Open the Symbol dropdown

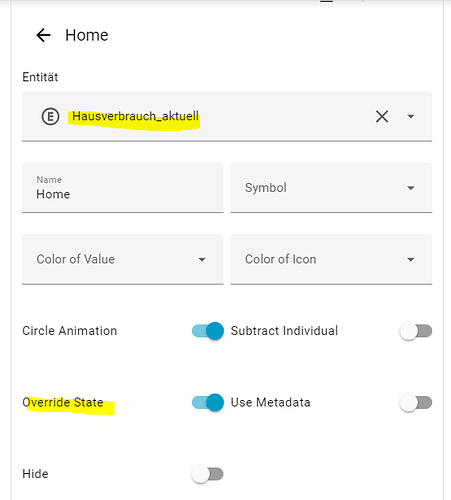click(x=331, y=188)
